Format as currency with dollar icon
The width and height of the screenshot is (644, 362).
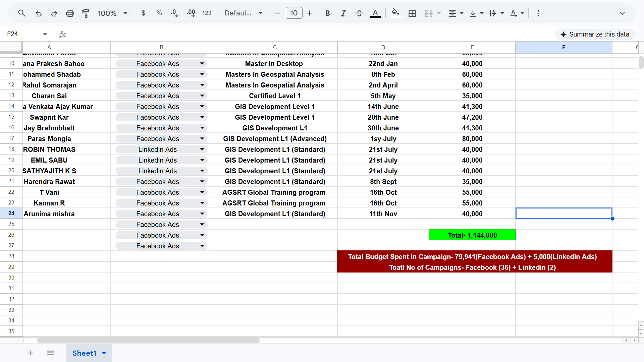(143, 13)
